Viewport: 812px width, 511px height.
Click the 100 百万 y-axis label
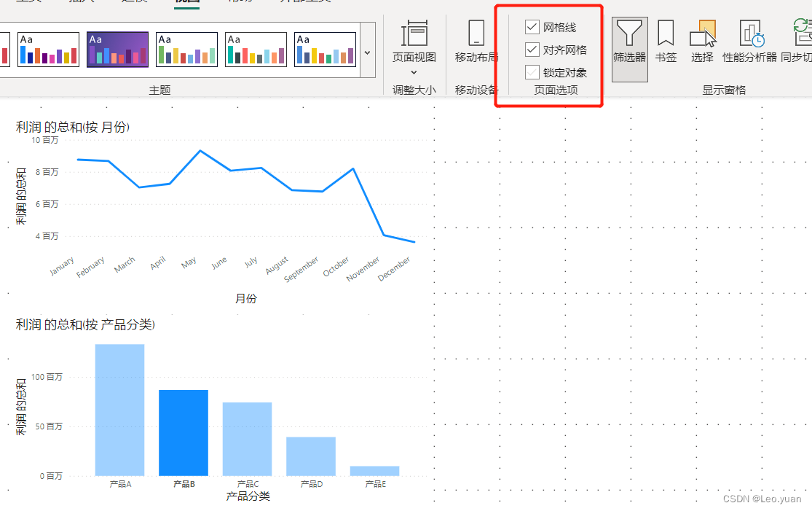pos(47,377)
